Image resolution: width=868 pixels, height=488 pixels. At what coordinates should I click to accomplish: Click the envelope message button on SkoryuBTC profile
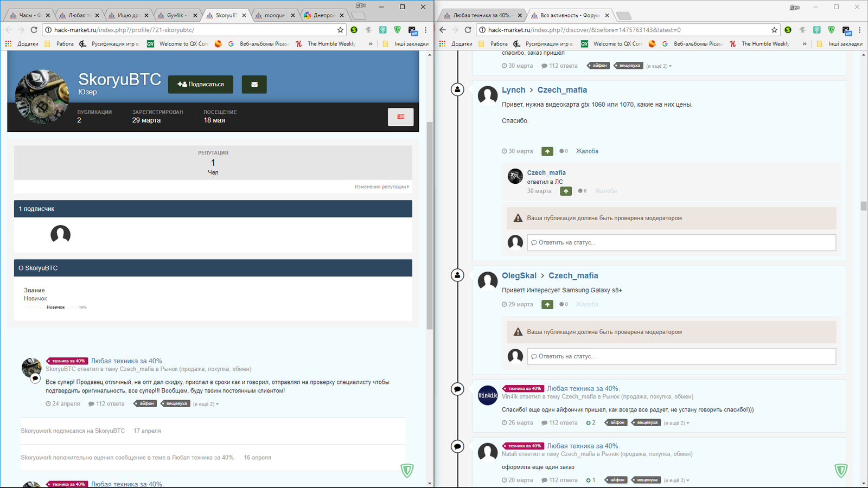[x=254, y=85]
